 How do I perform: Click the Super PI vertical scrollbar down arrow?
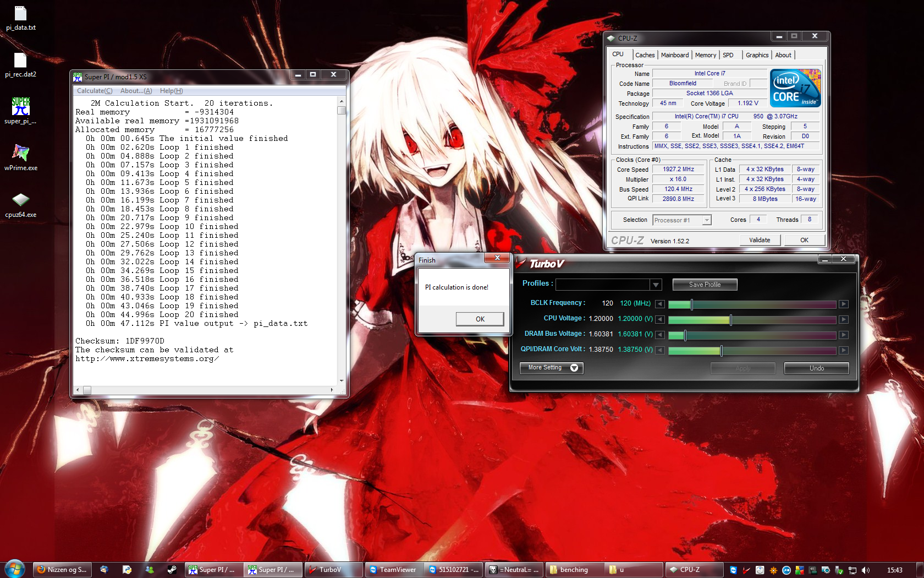[x=342, y=380]
